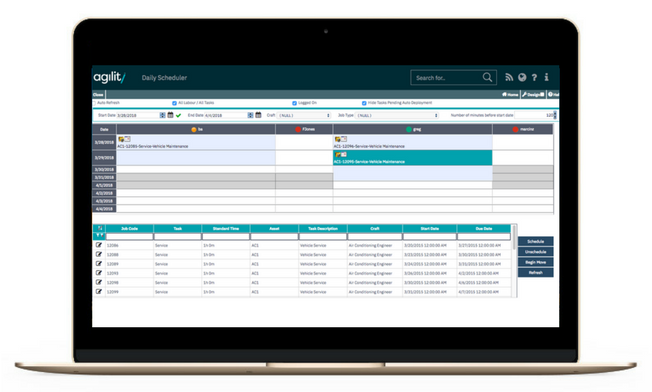Sort by Start Date column header
The height and width of the screenshot is (392, 652).
pos(430,229)
